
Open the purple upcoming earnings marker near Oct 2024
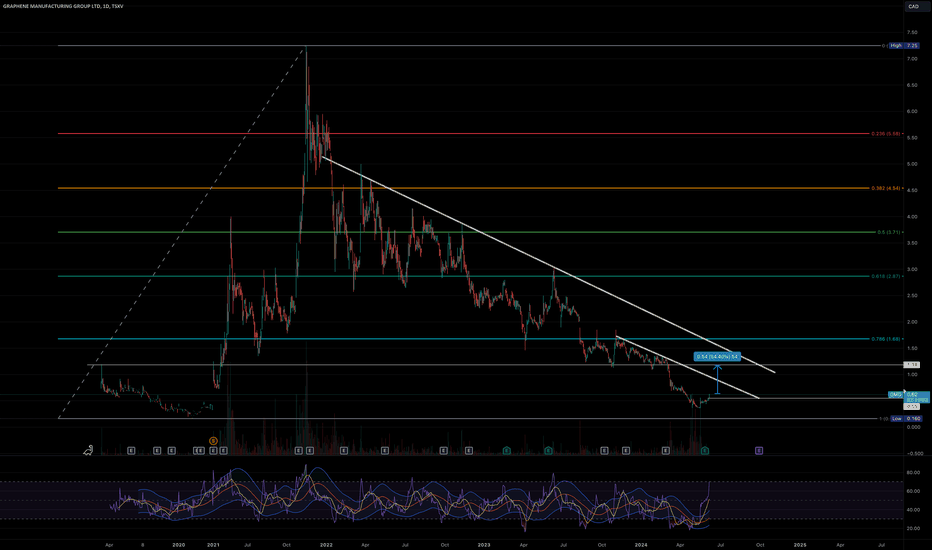pyautogui.click(x=759, y=451)
